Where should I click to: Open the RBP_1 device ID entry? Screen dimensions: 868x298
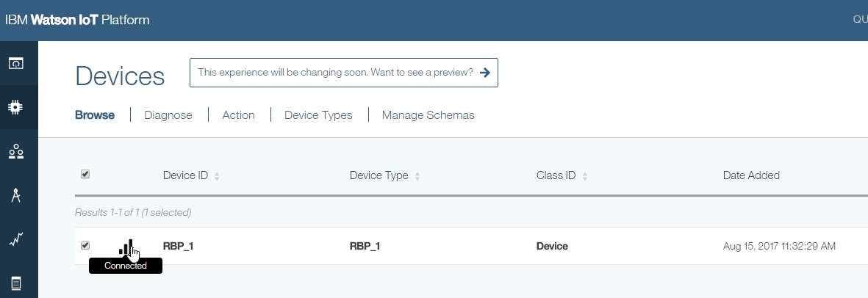tap(178, 246)
